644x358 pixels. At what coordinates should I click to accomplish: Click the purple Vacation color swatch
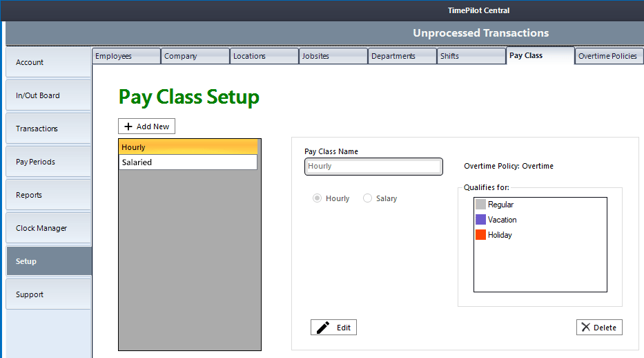[480, 220]
